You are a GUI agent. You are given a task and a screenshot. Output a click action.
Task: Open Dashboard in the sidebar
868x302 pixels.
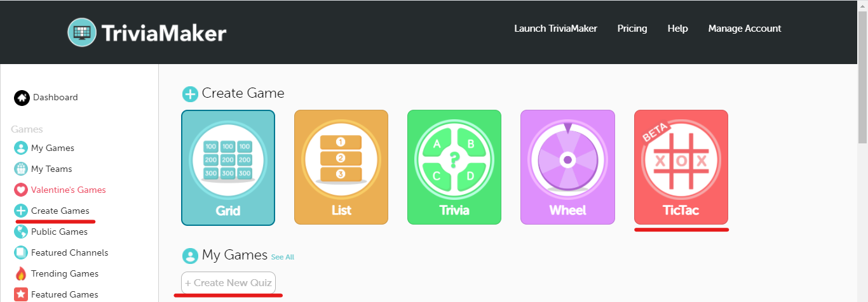point(55,98)
